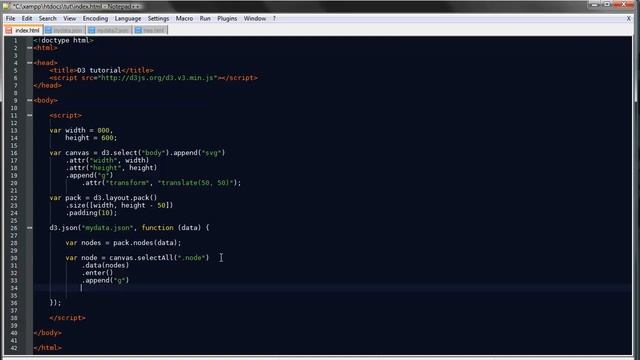Viewport: 640px width, 360px height.
Task: Click the 'D3 tutorial' title text
Action: 99,70
